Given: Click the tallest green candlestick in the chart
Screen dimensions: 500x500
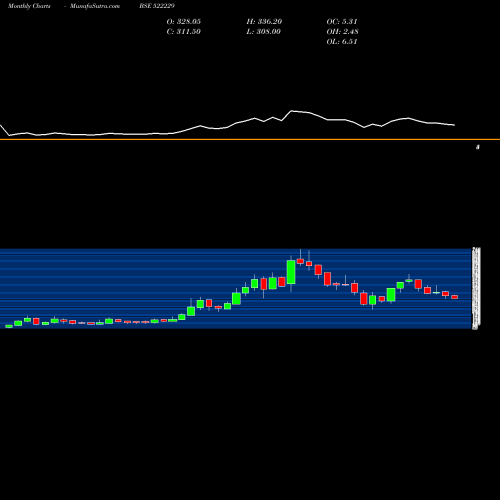Looking at the screenshot, I should [x=291, y=272].
